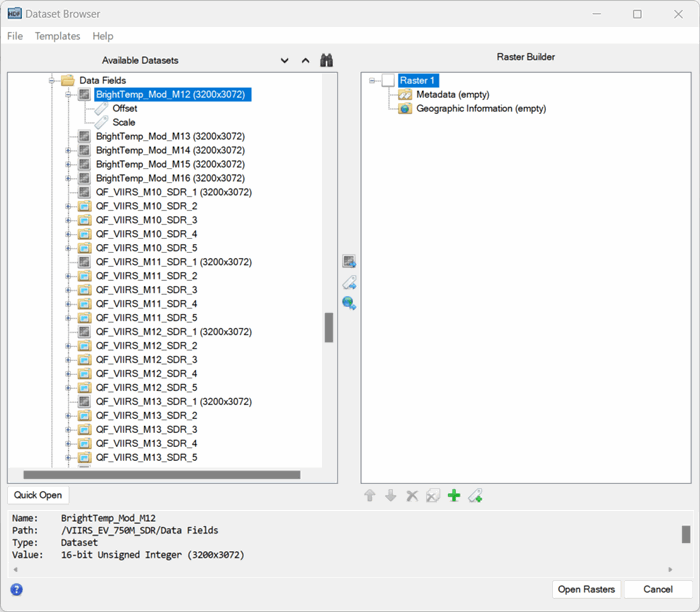Click the add geographic information globe icon

coord(349,303)
